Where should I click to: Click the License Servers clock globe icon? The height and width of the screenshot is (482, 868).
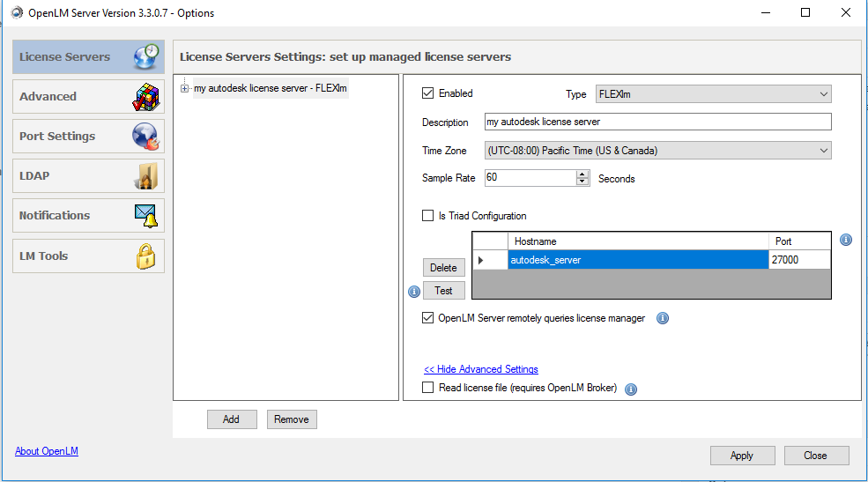coord(147,56)
